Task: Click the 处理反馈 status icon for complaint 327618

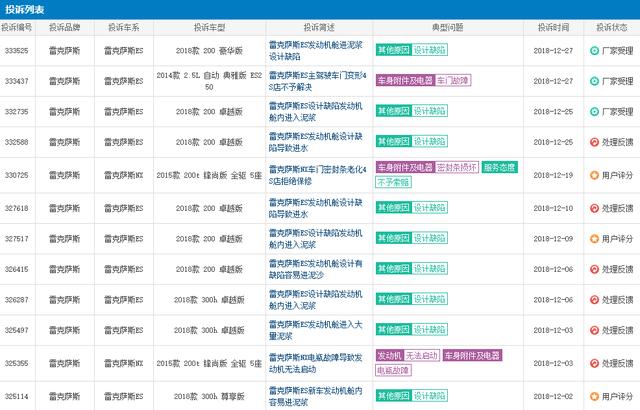Action: [x=594, y=208]
